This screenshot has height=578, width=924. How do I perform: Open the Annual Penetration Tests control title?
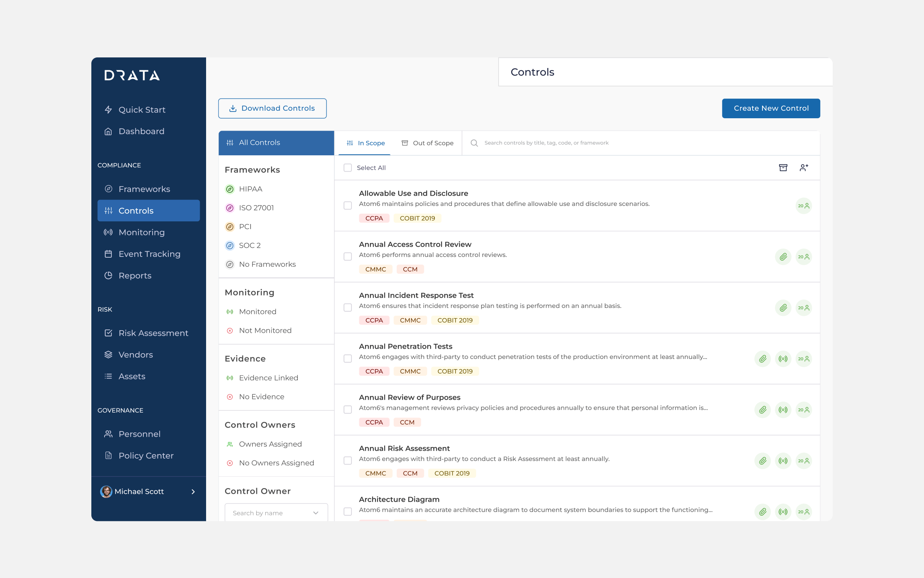tap(405, 346)
